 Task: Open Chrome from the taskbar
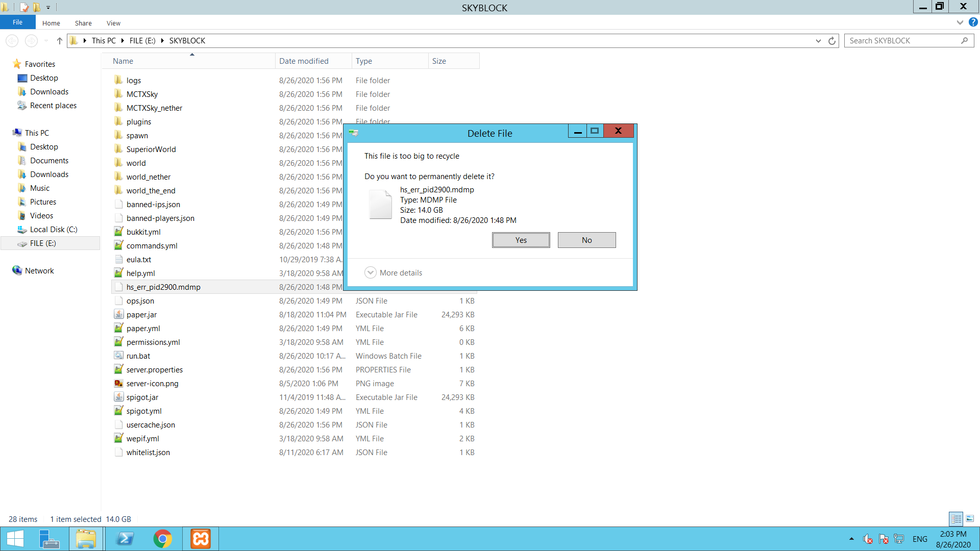coord(162,539)
